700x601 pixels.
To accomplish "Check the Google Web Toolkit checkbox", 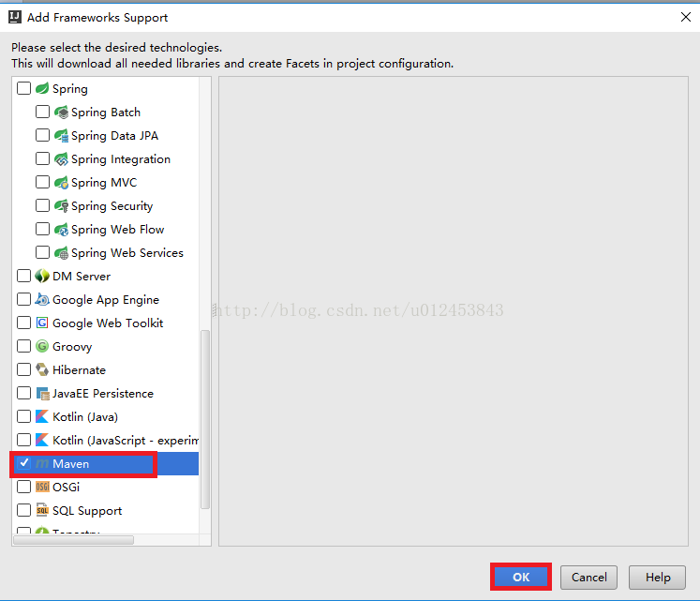I will pyautogui.click(x=23, y=323).
